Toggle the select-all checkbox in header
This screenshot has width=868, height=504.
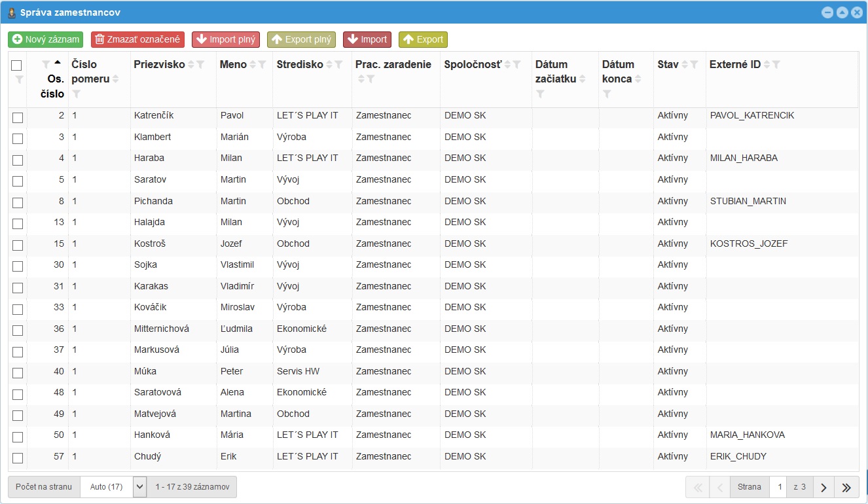point(17,65)
